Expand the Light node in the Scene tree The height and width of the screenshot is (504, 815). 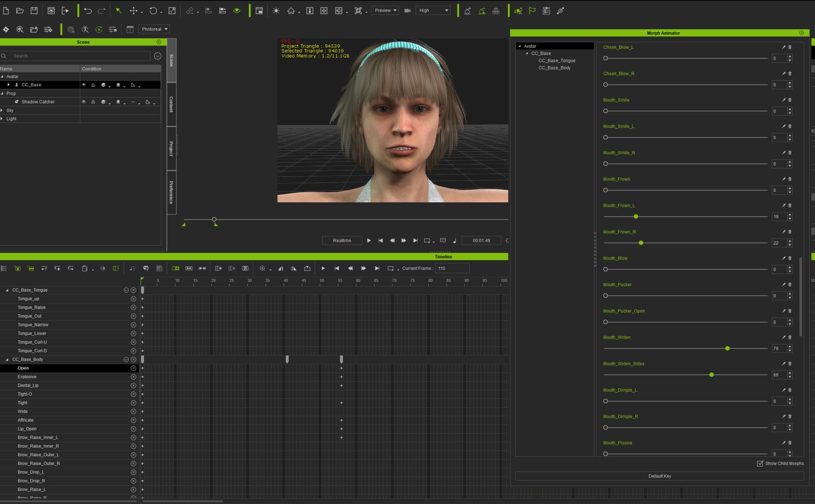pyautogui.click(x=2, y=119)
